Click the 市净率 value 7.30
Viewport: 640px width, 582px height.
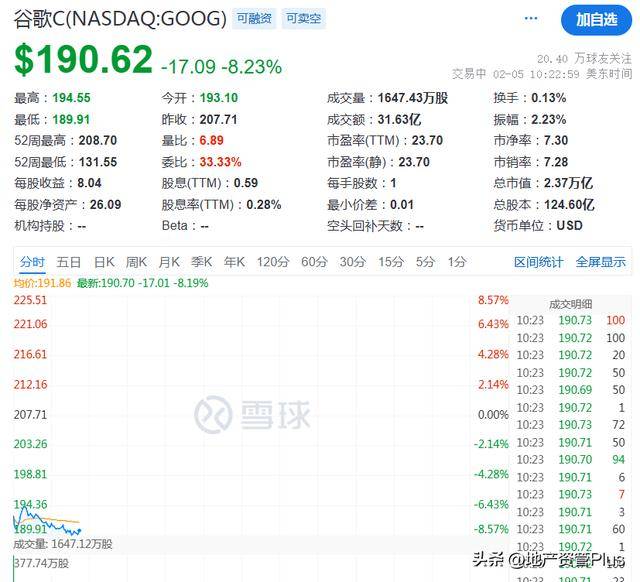pos(556,141)
